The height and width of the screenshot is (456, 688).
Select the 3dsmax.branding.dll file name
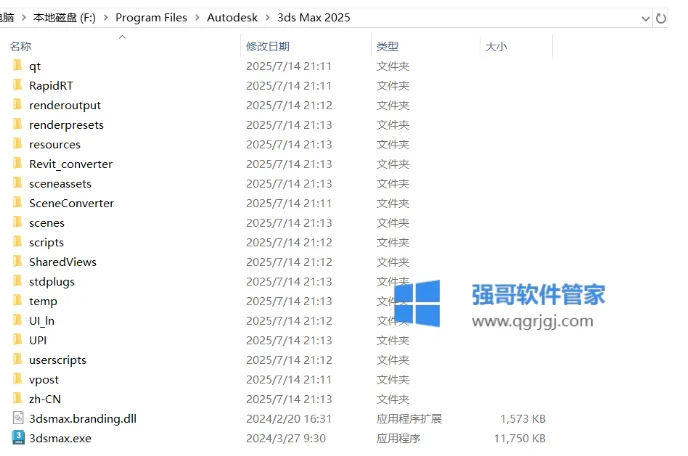point(83,419)
